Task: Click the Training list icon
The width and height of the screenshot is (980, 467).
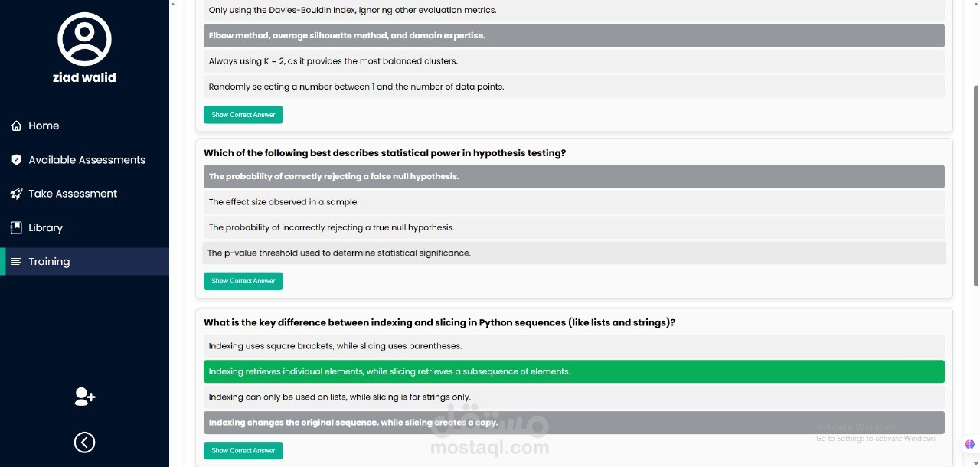Action: (x=16, y=262)
